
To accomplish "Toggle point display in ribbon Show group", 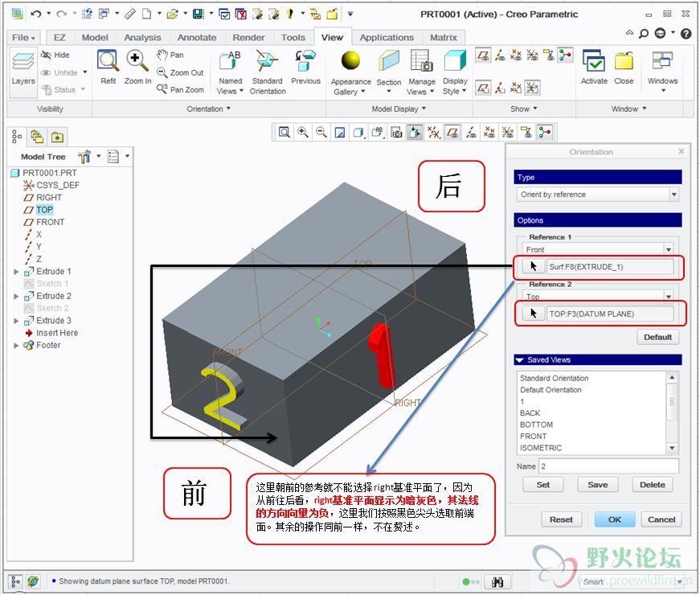I will [516, 55].
